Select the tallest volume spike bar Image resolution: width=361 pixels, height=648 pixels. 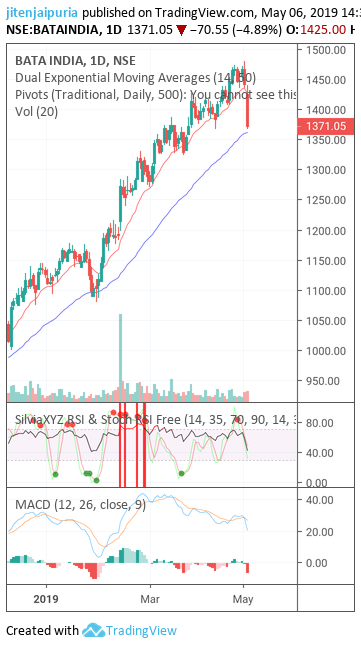pyautogui.click(x=121, y=358)
